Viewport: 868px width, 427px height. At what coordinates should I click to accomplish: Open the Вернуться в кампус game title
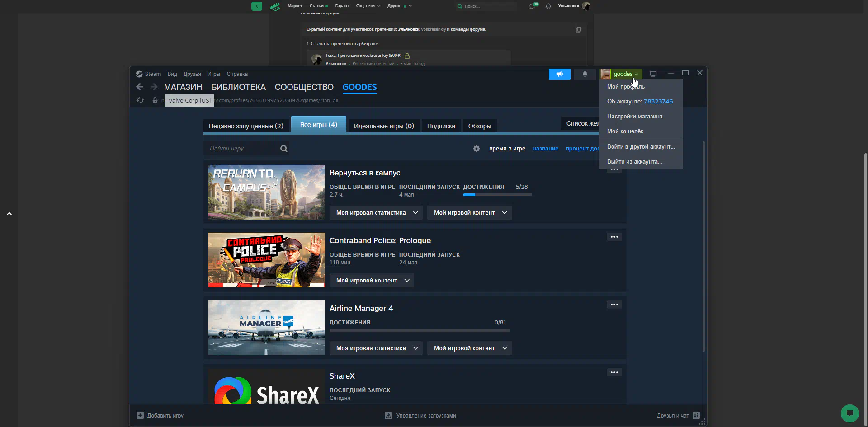pos(365,173)
